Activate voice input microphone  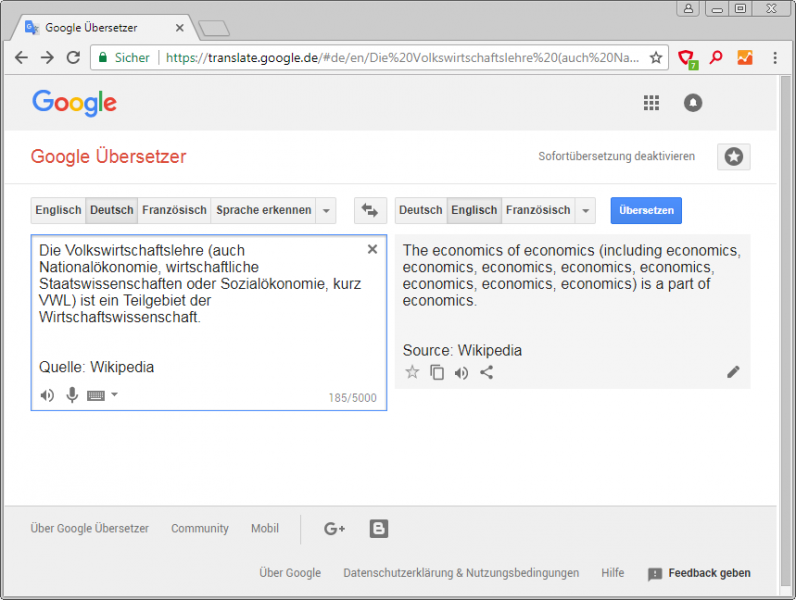tap(72, 395)
